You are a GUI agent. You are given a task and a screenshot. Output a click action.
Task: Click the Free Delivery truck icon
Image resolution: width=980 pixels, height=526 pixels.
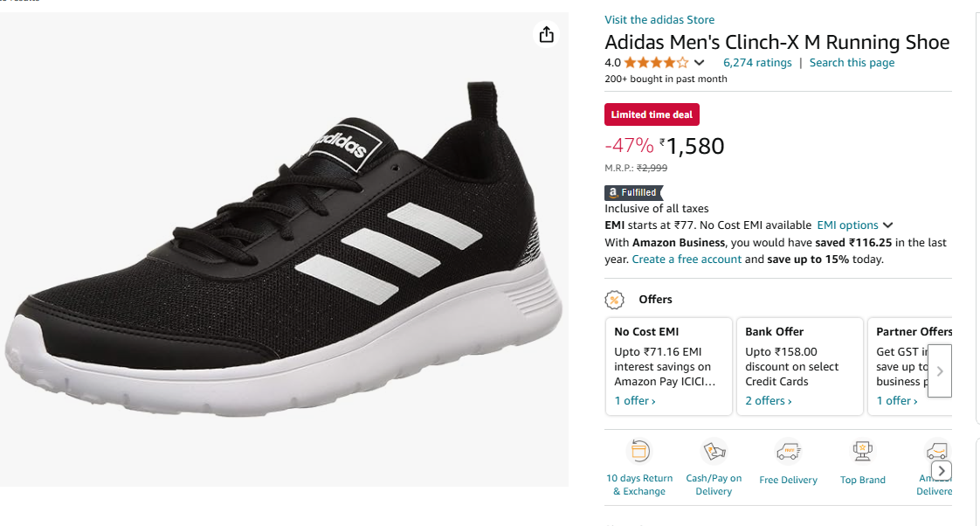click(788, 452)
